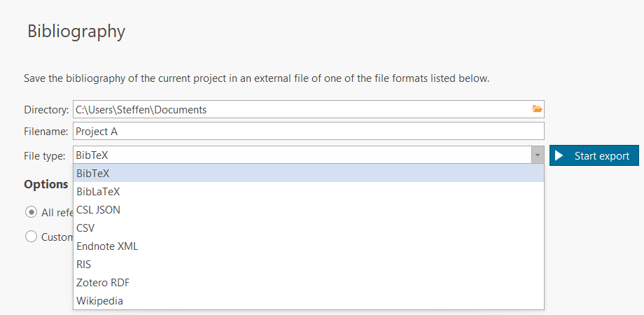Select Wikipedia as the file type
The height and width of the screenshot is (315, 644).
(x=308, y=300)
